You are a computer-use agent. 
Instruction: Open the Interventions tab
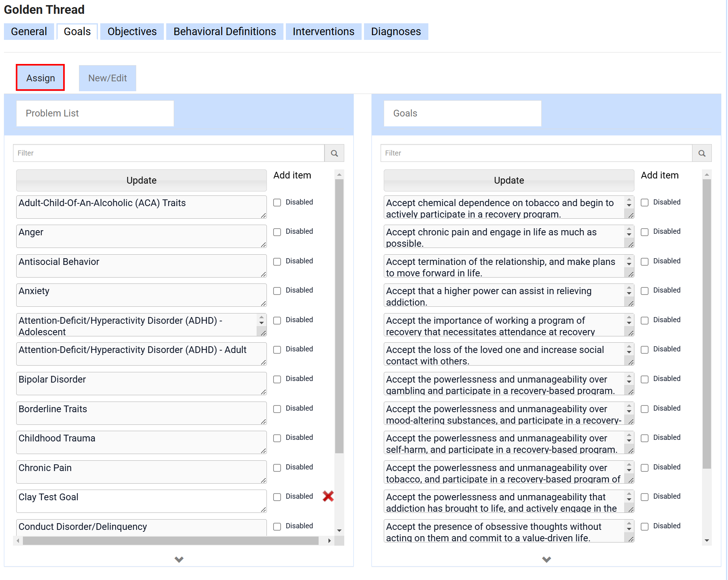(323, 32)
